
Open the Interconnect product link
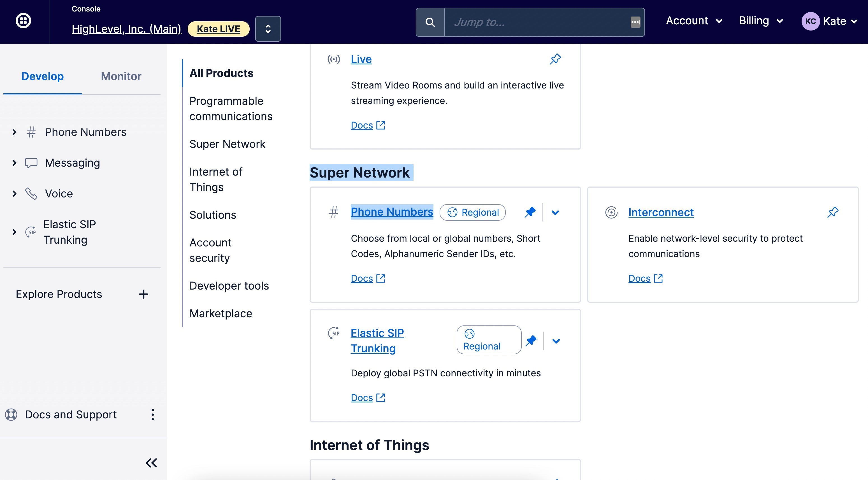tap(661, 212)
